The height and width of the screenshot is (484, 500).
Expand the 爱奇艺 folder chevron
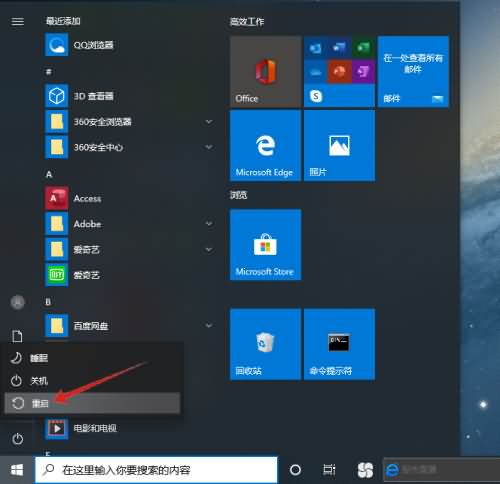point(209,249)
